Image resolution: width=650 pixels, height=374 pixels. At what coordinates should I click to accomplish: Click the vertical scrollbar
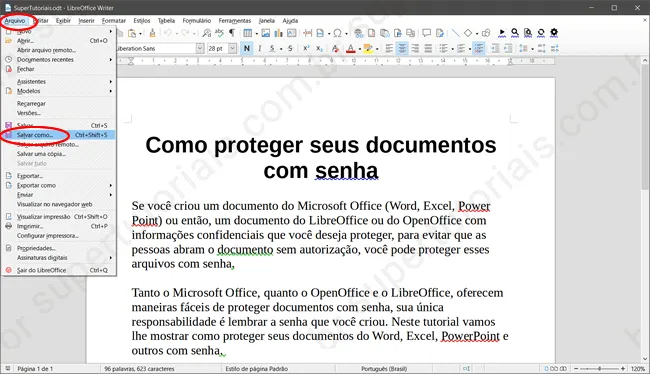click(645, 210)
